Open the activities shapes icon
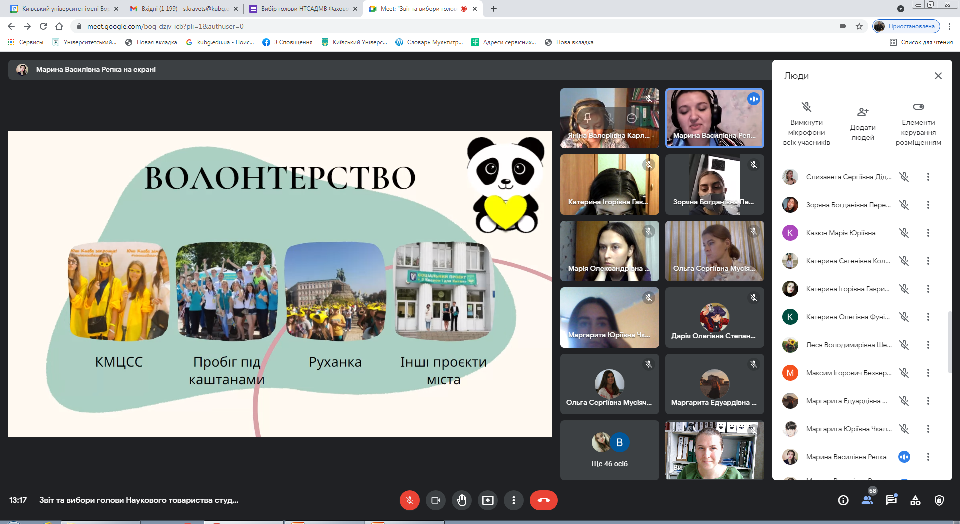Screen dimensions: 960x524 click(915, 499)
